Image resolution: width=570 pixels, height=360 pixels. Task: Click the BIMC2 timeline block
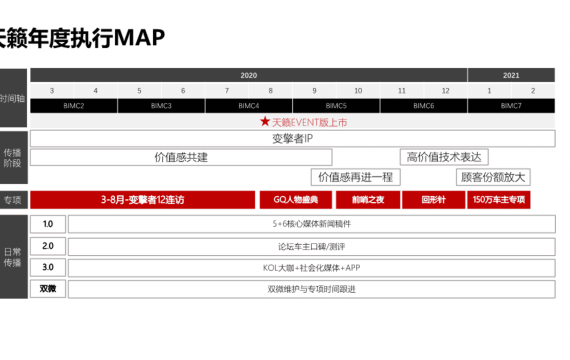pos(74,106)
